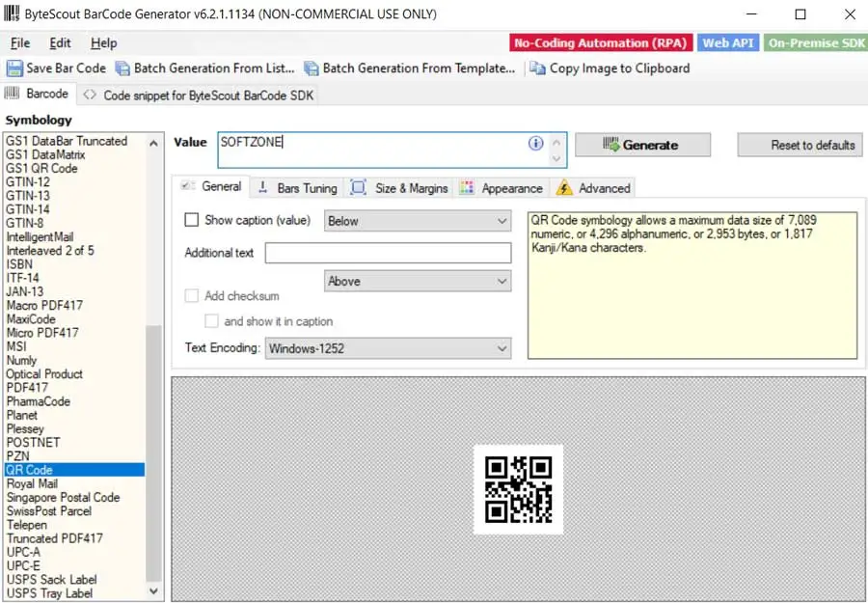Image resolution: width=868 pixels, height=603 pixels.
Task: Select ISBN in the symbology list
Action: click(x=19, y=264)
